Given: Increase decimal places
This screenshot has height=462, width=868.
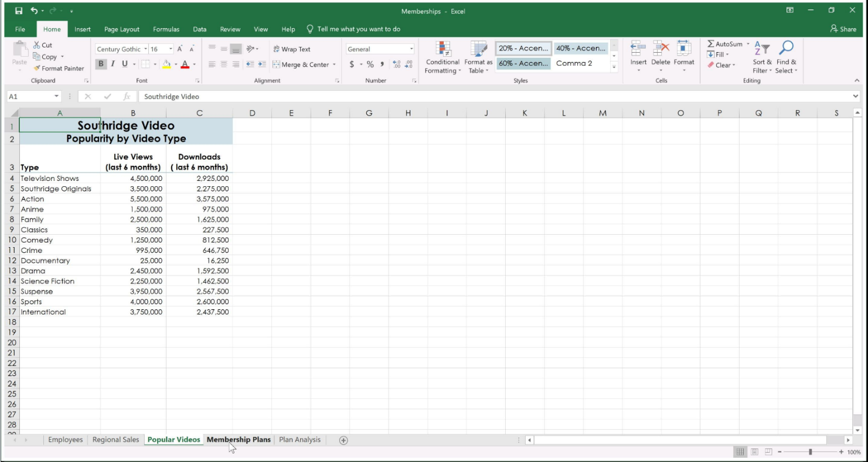Looking at the screenshot, I should pos(397,64).
